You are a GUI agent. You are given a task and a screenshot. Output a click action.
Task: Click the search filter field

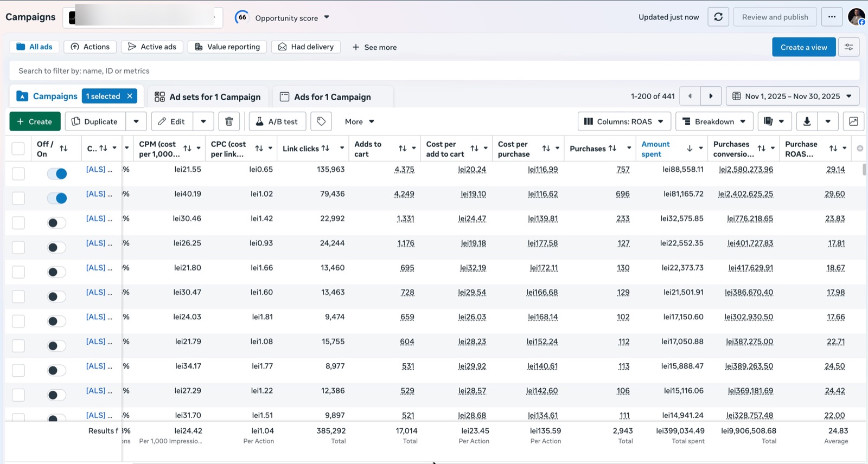[434, 70]
